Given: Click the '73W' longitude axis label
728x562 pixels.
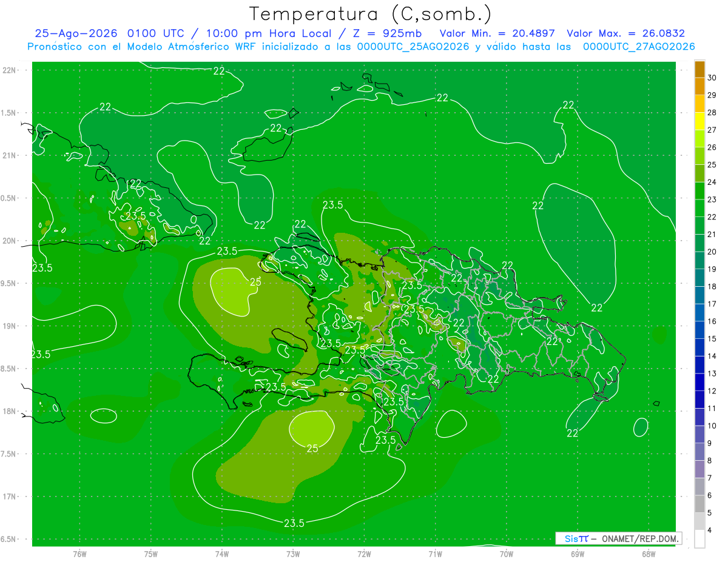Looking at the screenshot, I should [293, 554].
